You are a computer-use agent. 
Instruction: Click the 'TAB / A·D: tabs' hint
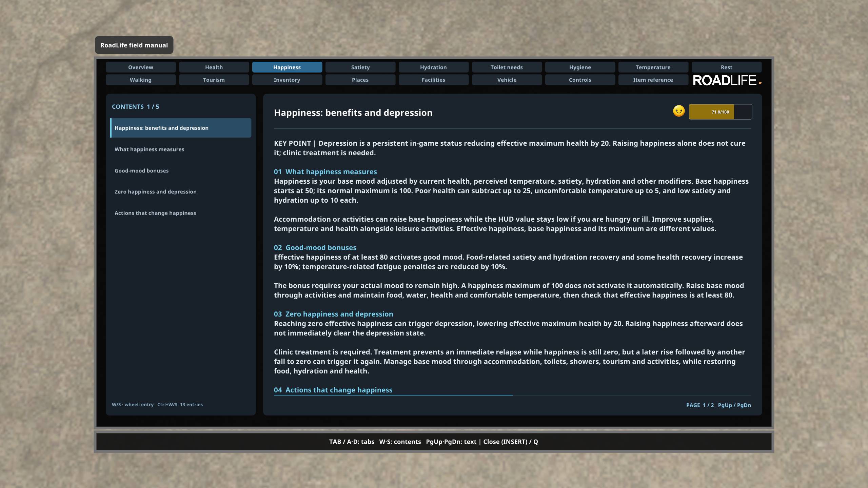coord(352,442)
